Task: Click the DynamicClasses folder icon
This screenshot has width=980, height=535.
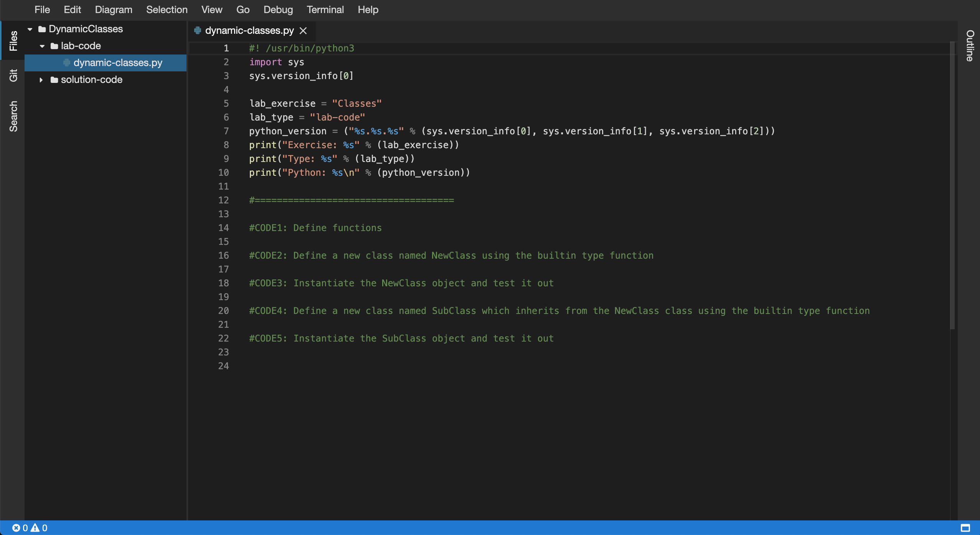Action: tap(42, 29)
